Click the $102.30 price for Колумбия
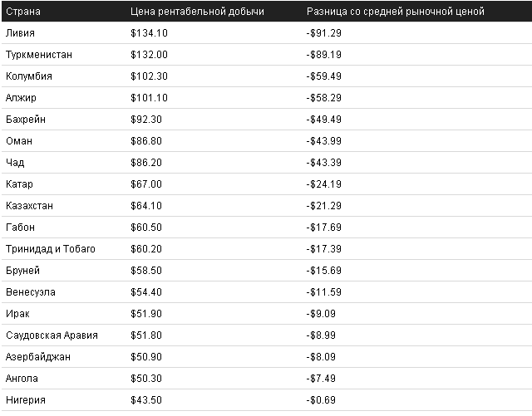Image resolution: width=532 pixels, height=416 pixels. coord(150,76)
